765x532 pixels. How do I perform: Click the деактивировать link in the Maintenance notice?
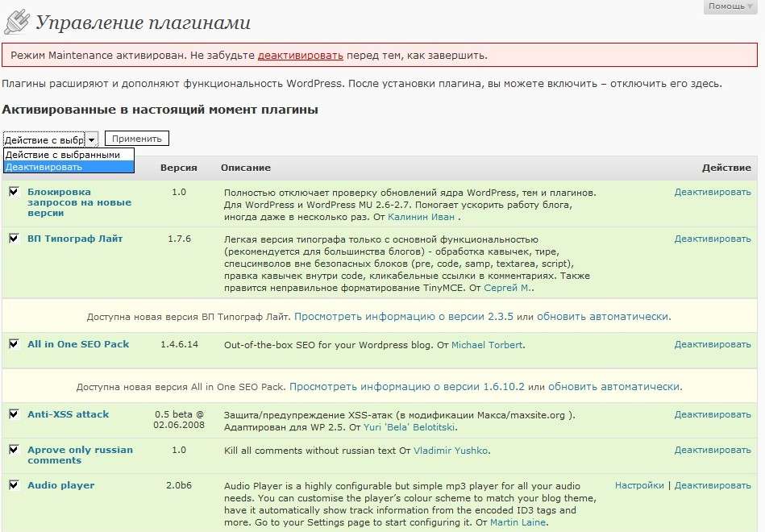[x=300, y=56]
